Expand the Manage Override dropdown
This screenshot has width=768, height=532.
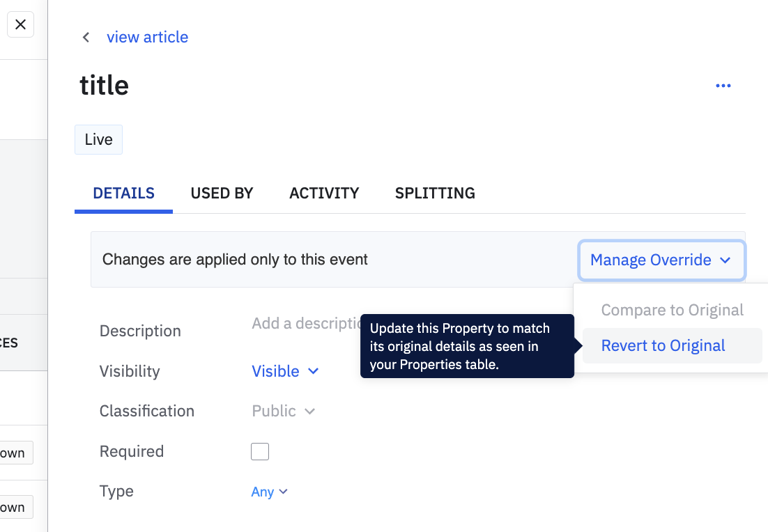pyautogui.click(x=661, y=260)
